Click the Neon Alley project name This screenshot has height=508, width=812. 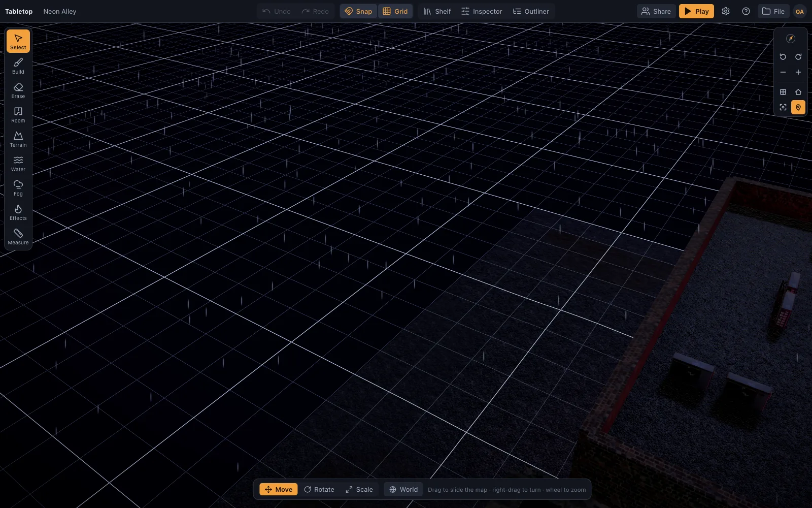click(60, 11)
